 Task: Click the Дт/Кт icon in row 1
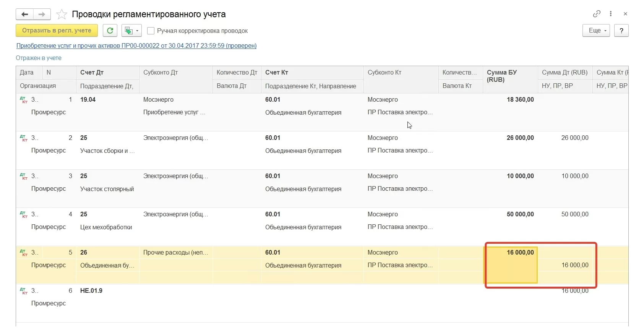[x=24, y=100]
